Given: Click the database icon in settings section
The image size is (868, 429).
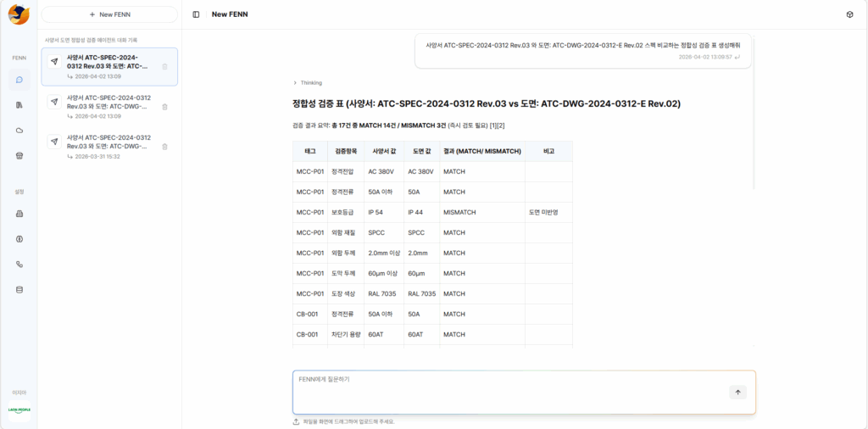Looking at the screenshot, I should tap(19, 289).
